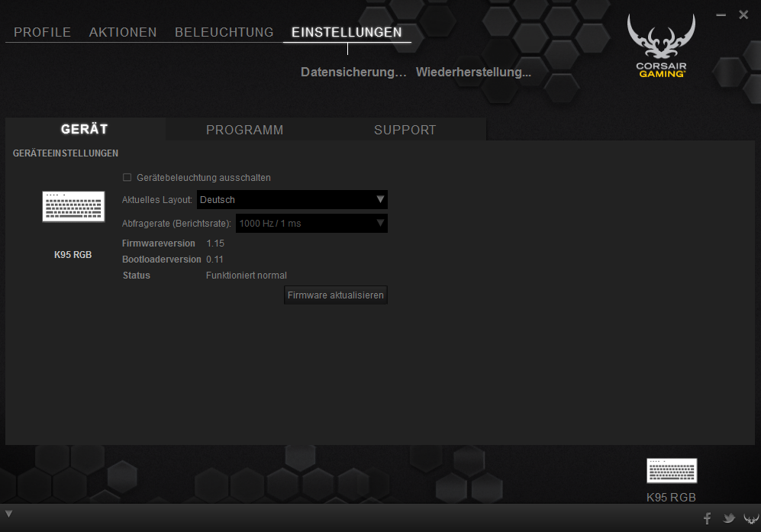
Task: Click the Bootloaderversion label
Action: tap(162, 260)
